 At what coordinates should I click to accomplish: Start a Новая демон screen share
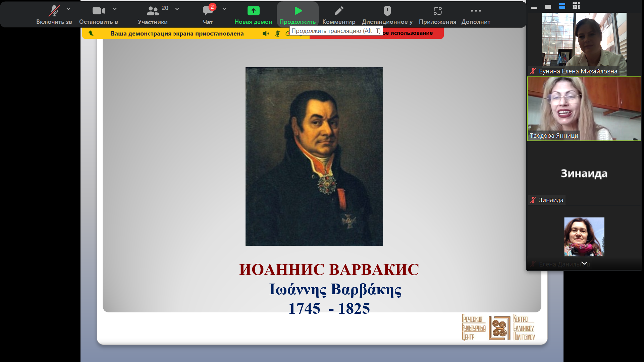click(x=253, y=15)
